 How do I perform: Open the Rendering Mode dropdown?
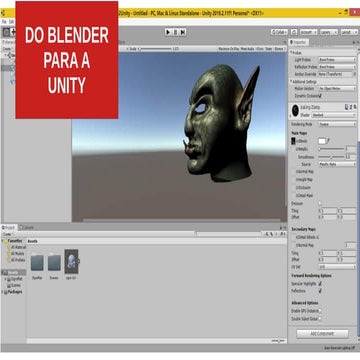point(337,124)
